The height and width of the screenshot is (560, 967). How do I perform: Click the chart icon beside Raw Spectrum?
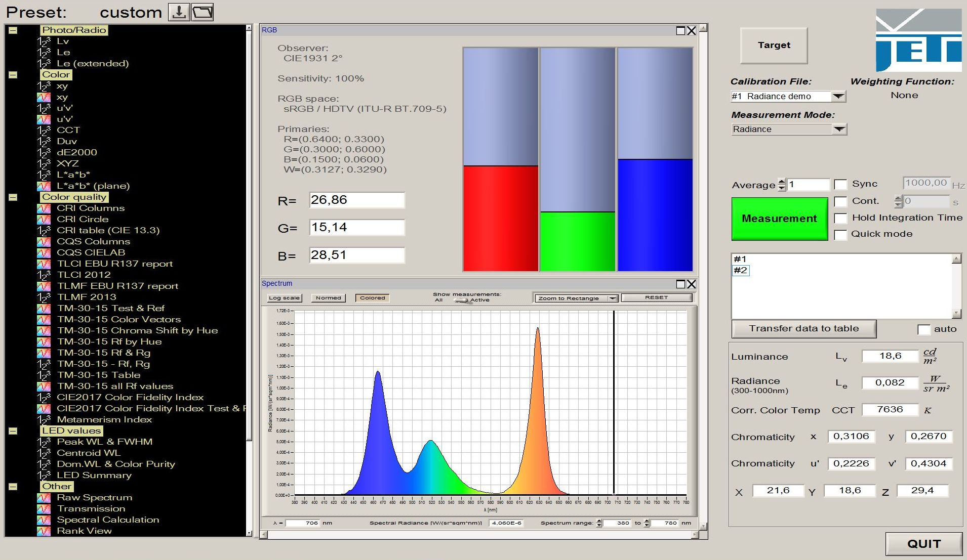click(45, 497)
